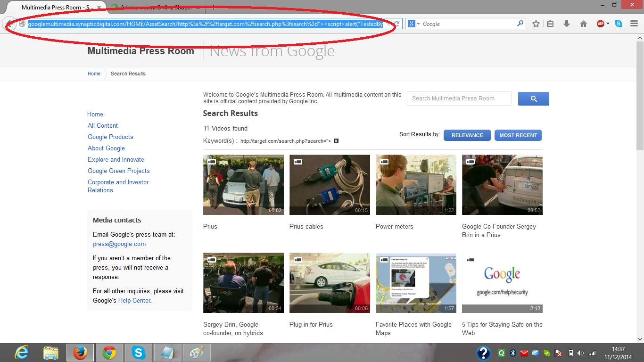The height and width of the screenshot is (362, 644).
Task: Open Skype from the taskbar
Action: pyautogui.click(x=139, y=353)
